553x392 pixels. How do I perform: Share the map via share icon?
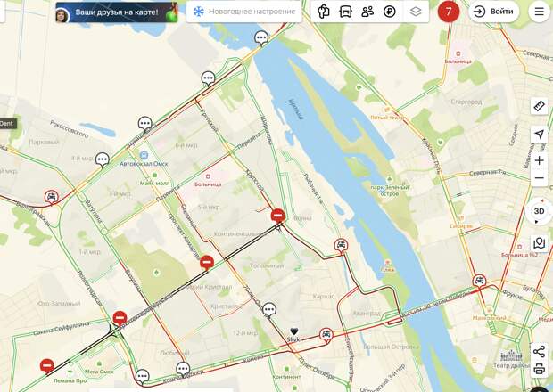click(x=539, y=351)
